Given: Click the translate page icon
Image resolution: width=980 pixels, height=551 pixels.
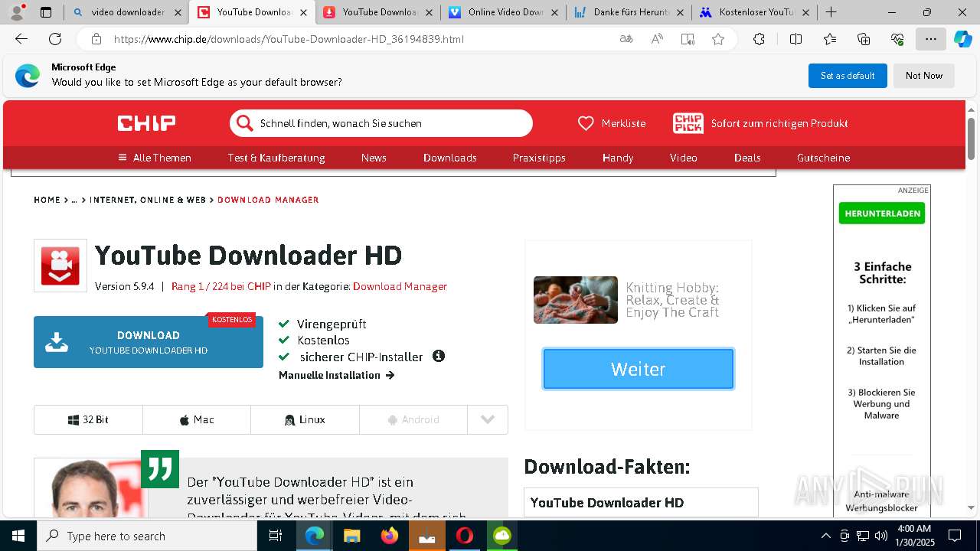Looking at the screenshot, I should click(x=626, y=39).
